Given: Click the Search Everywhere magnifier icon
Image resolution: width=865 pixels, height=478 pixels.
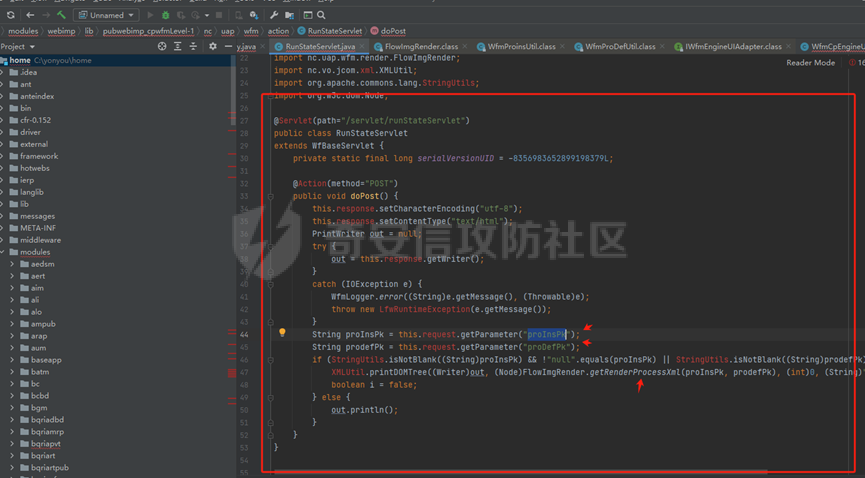Looking at the screenshot, I should 321,15.
